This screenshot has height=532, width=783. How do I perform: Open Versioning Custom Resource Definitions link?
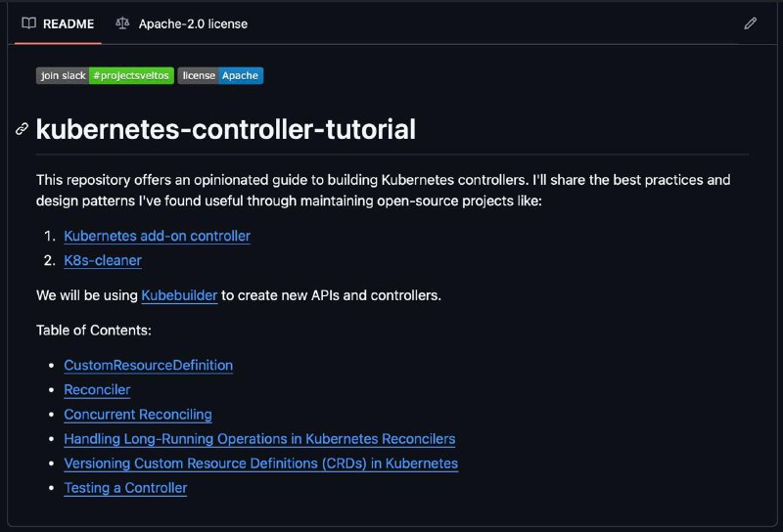(260, 464)
